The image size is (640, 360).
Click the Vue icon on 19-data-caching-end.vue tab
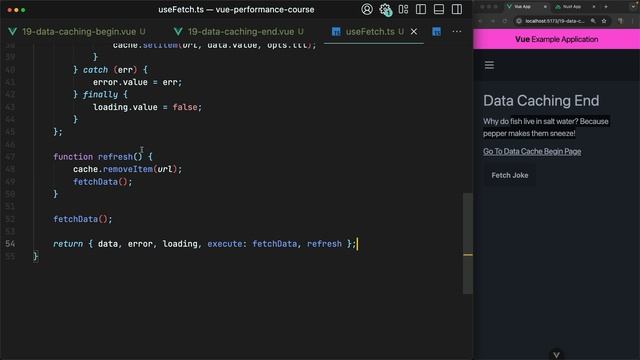(x=178, y=31)
